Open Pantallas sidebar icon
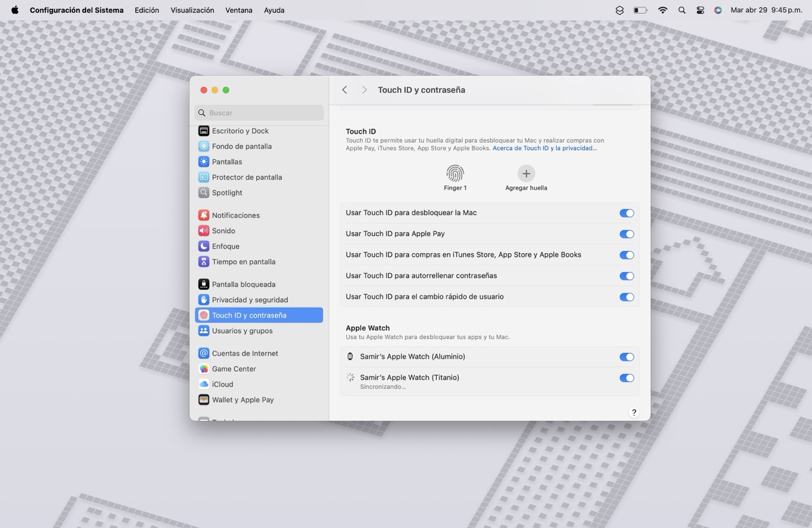This screenshot has width=812, height=528. [204, 162]
